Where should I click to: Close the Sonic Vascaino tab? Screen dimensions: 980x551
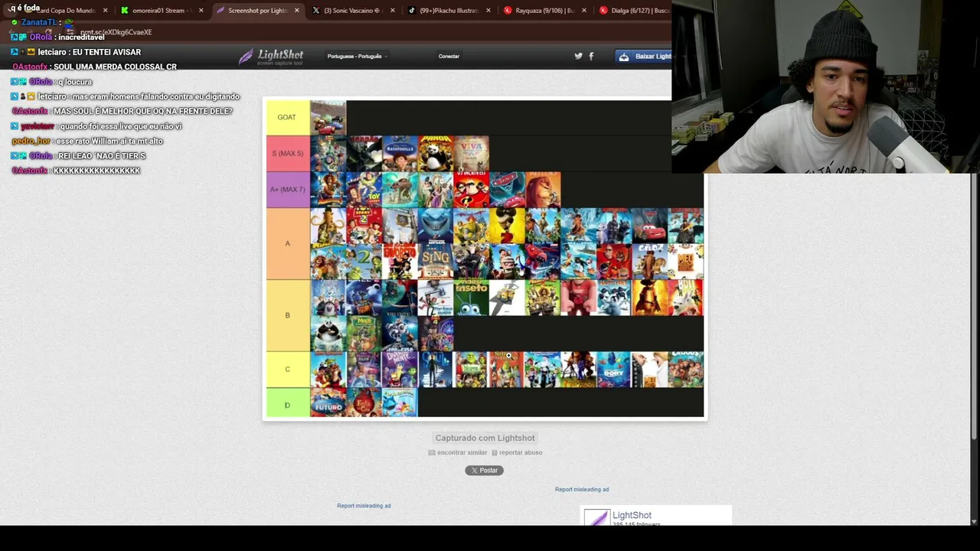point(393,11)
